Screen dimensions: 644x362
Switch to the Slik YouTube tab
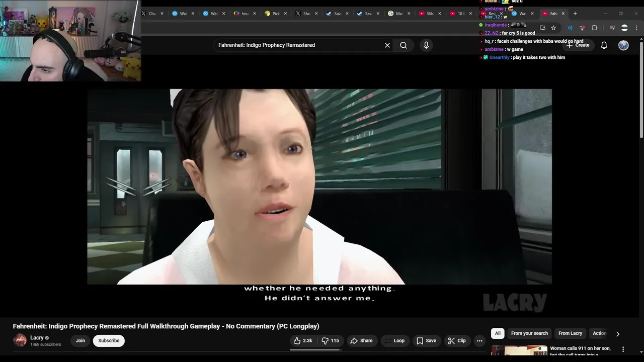tap(429, 14)
